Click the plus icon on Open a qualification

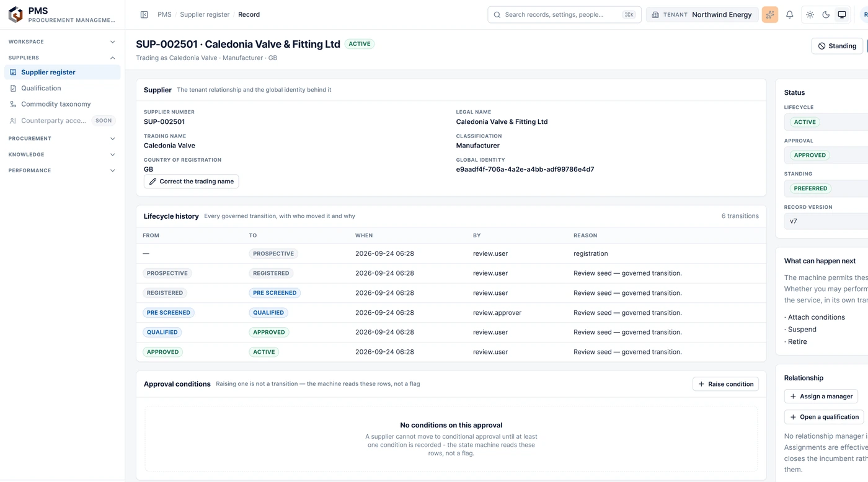coord(793,417)
